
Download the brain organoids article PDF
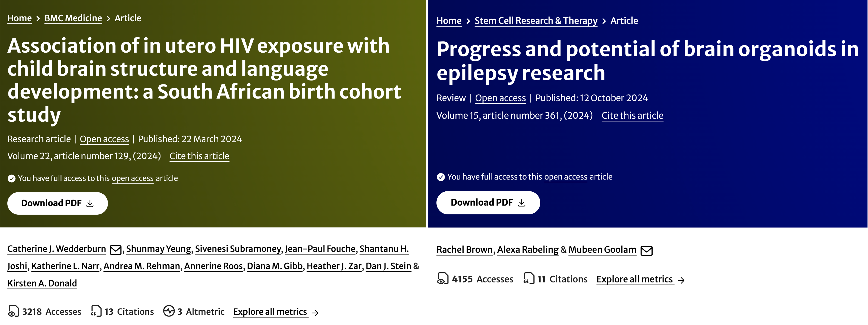point(488,203)
